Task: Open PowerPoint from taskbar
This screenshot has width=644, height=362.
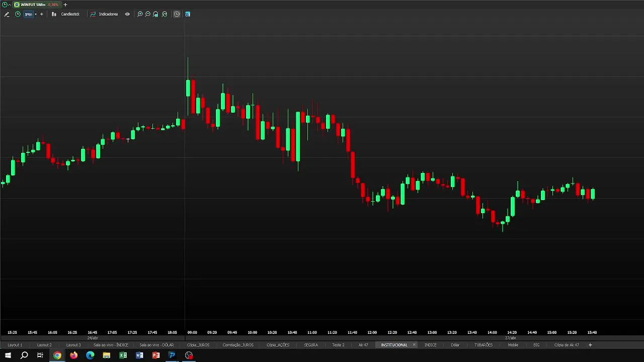Action: (156, 355)
